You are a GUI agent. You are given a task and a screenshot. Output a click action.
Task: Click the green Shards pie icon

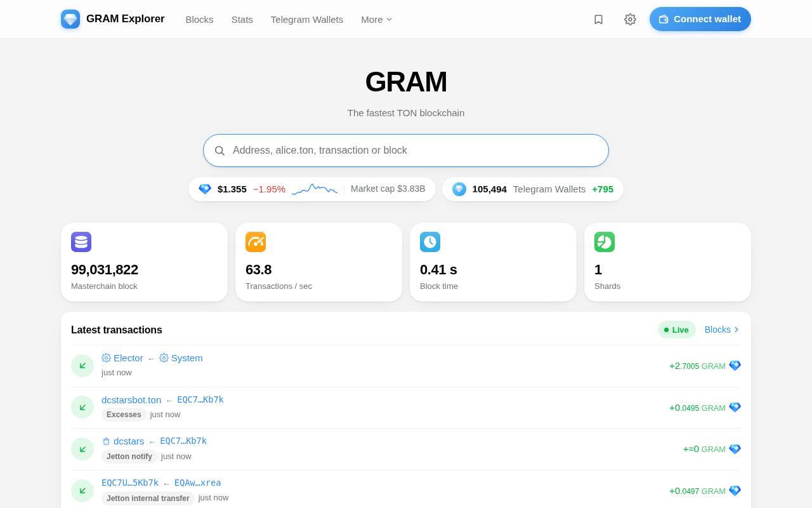(x=605, y=242)
